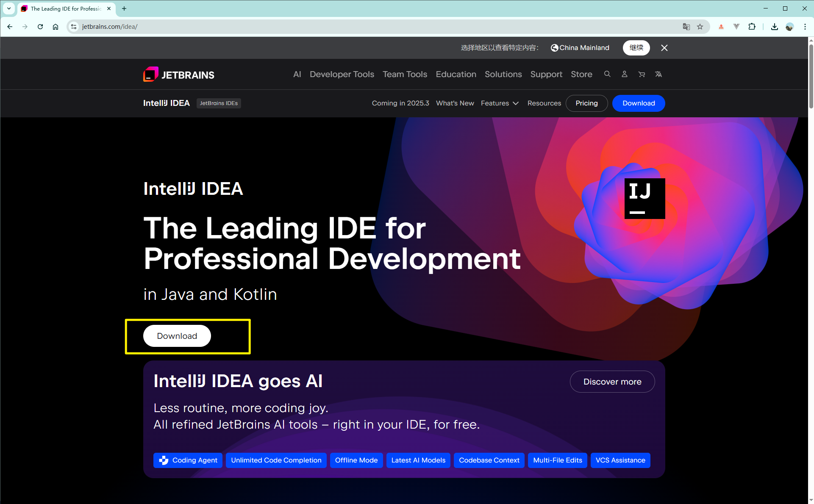Viewport: 814px width, 504px height.
Task: Open the tab search chevron
Action: pyautogui.click(x=8, y=8)
